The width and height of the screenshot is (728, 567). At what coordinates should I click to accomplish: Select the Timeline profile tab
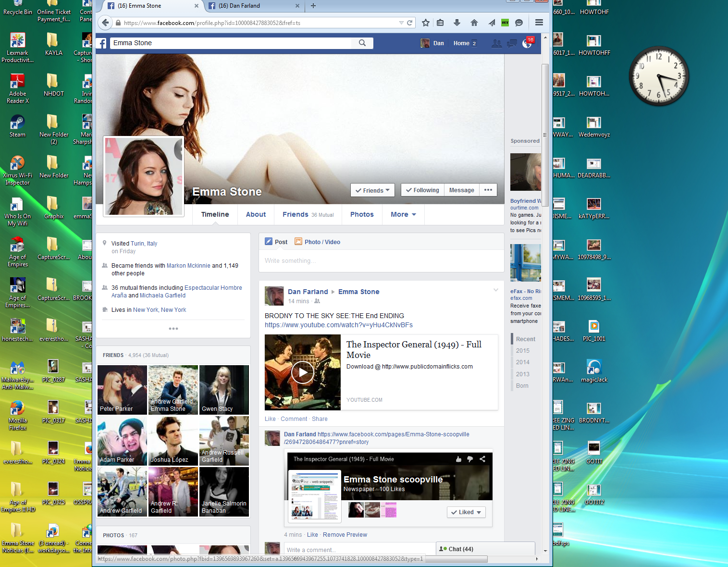point(215,214)
